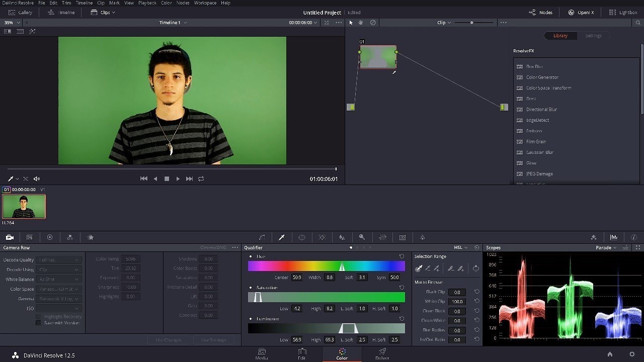The height and width of the screenshot is (362, 644).
Task: Open the Color Wheels palette icon
Action: tap(50, 237)
